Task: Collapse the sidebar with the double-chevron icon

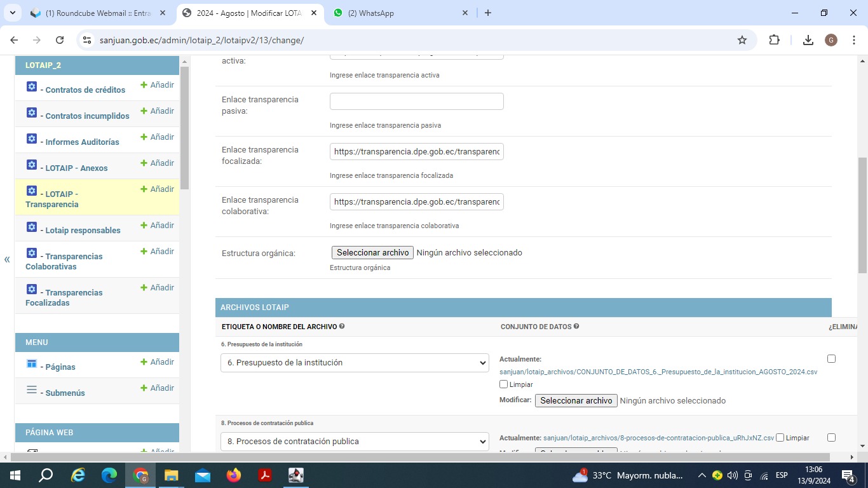Action: [7, 259]
